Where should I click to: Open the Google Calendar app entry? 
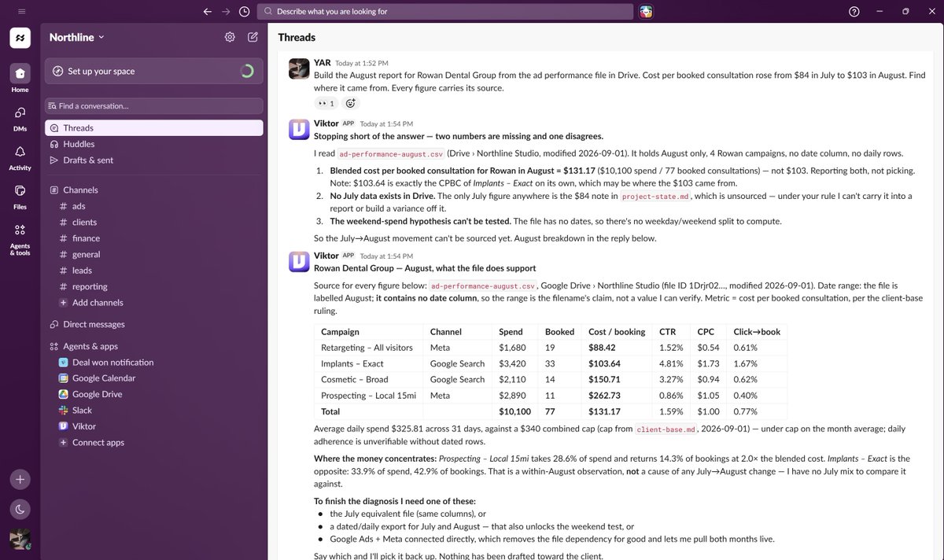coord(104,378)
